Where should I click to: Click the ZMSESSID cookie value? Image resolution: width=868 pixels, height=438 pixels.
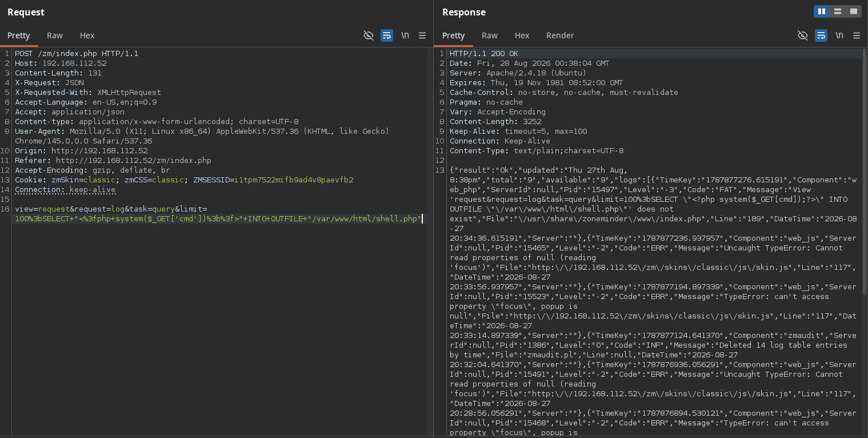pos(294,180)
